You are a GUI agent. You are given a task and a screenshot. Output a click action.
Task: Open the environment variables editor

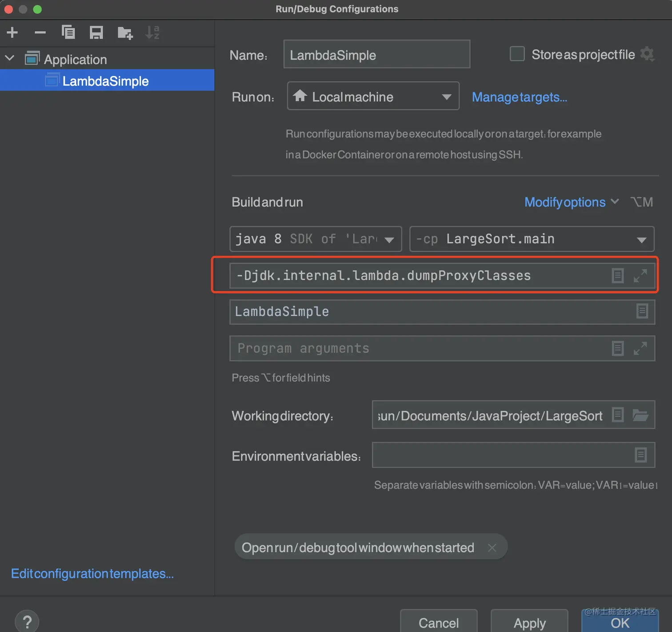click(640, 455)
